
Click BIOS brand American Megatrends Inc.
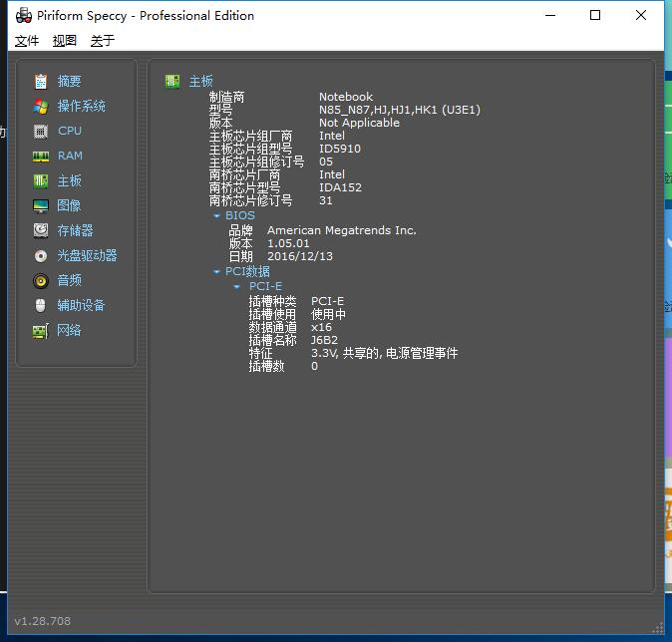(342, 230)
